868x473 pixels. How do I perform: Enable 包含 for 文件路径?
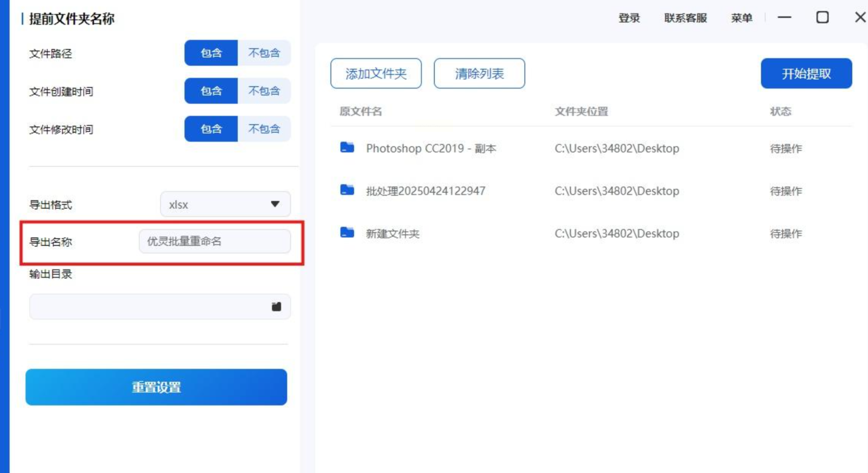click(x=211, y=53)
